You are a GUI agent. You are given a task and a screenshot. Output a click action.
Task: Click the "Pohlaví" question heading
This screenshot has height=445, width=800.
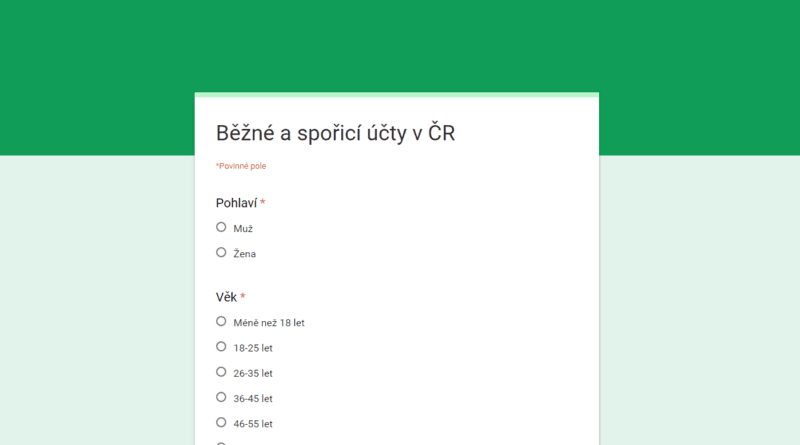coord(236,203)
